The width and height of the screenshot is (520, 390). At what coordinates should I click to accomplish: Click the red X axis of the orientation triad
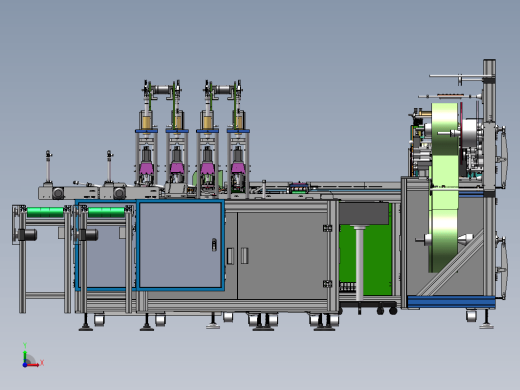click(x=34, y=365)
